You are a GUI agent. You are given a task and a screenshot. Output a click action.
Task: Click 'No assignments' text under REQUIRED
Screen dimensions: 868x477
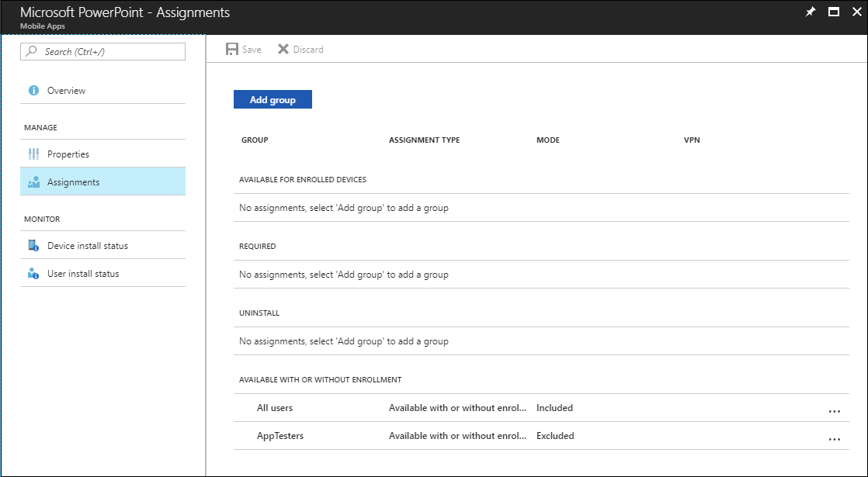coord(344,274)
